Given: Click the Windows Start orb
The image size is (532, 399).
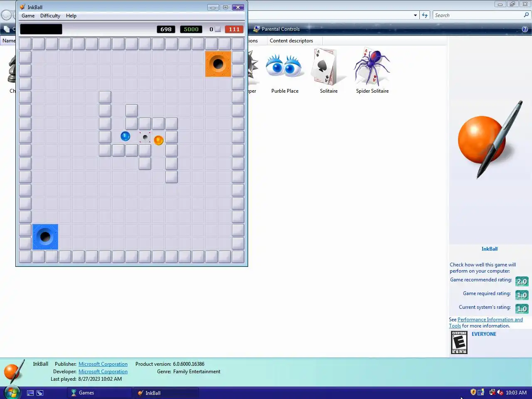Looking at the screenshot, I should [x=12, y=392].
